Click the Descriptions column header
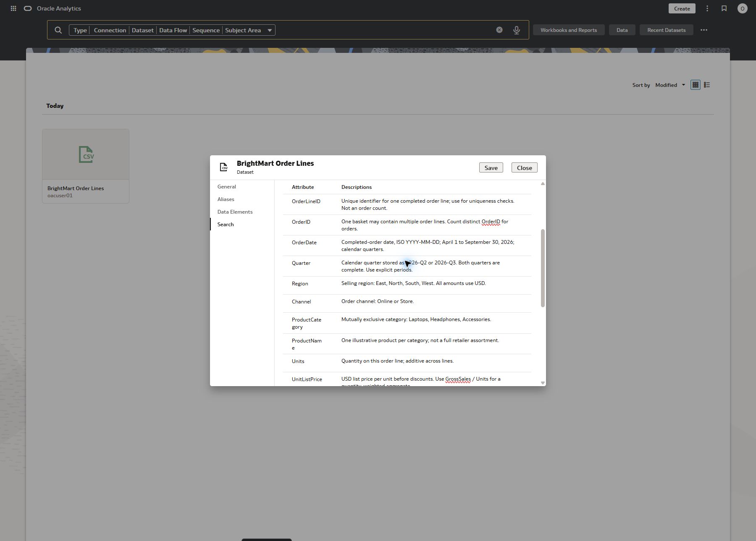 pyautogui.click(x=356, y=187)
